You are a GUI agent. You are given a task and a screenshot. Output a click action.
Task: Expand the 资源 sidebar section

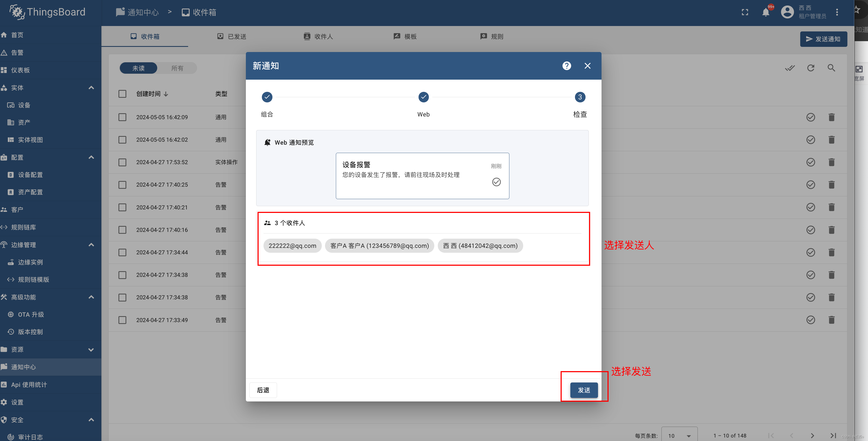pyautogui.click(x=91, y=349)
